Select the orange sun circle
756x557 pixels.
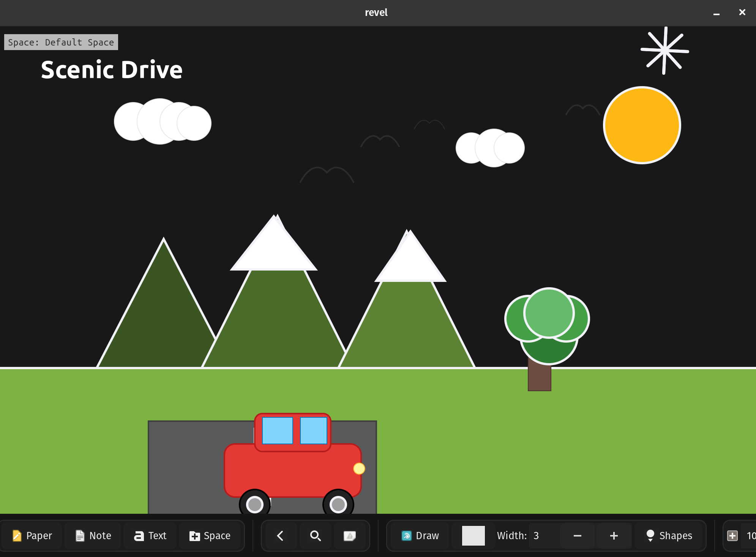[x=642, y=125]
